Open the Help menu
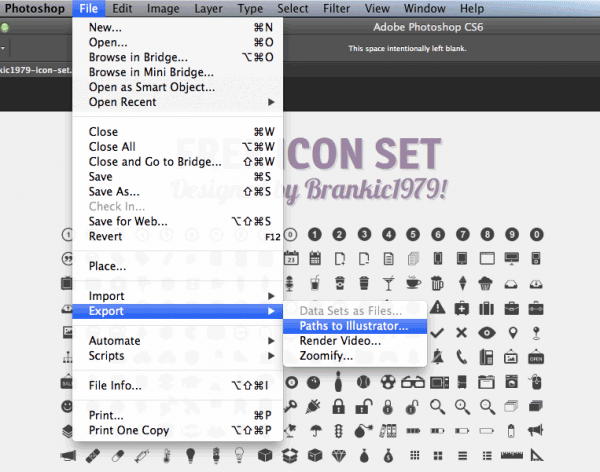 click(x=472, y=8)
